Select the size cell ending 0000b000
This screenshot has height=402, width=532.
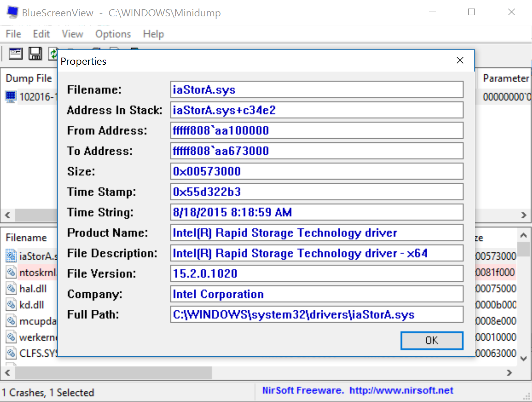tap(496, 305)
